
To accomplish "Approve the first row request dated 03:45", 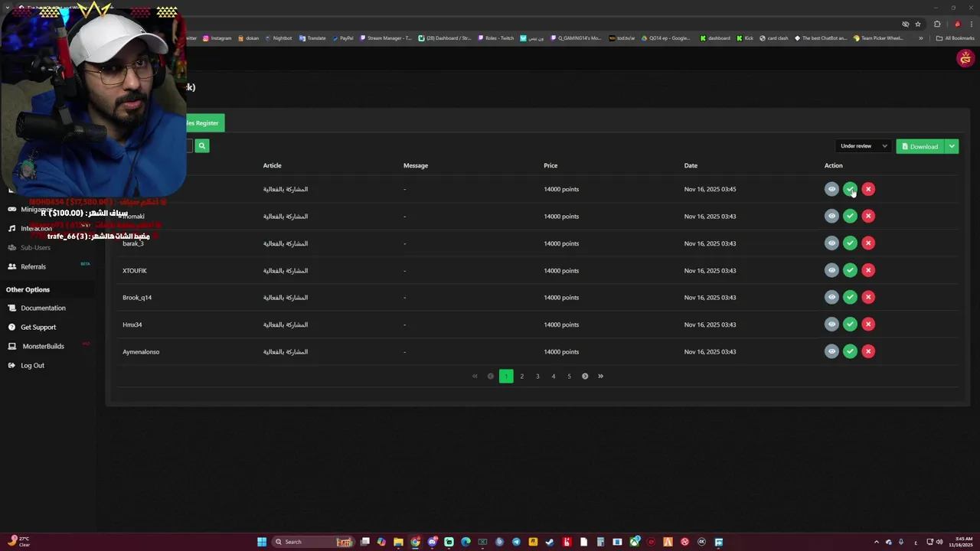I will (x=850, y=189).
